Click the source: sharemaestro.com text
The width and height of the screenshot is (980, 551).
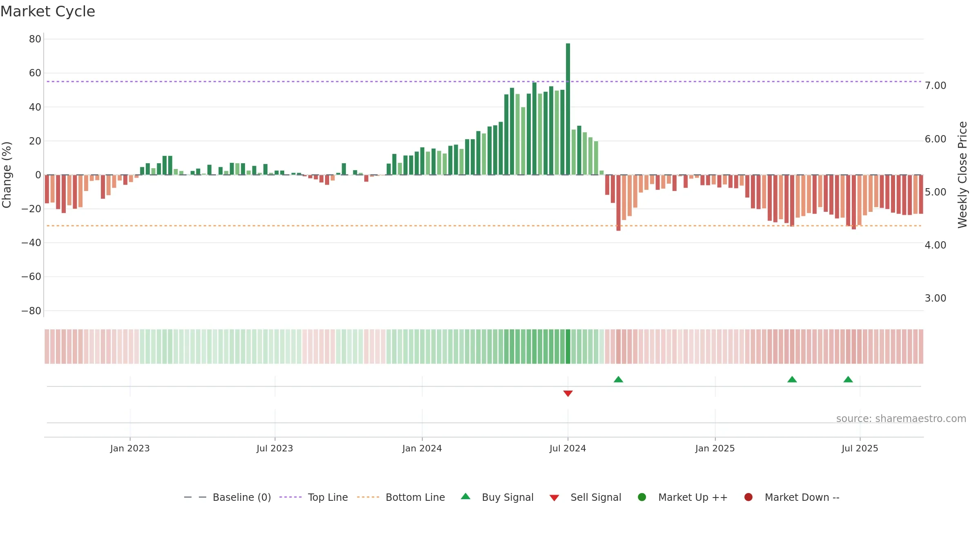click(901, 419)
